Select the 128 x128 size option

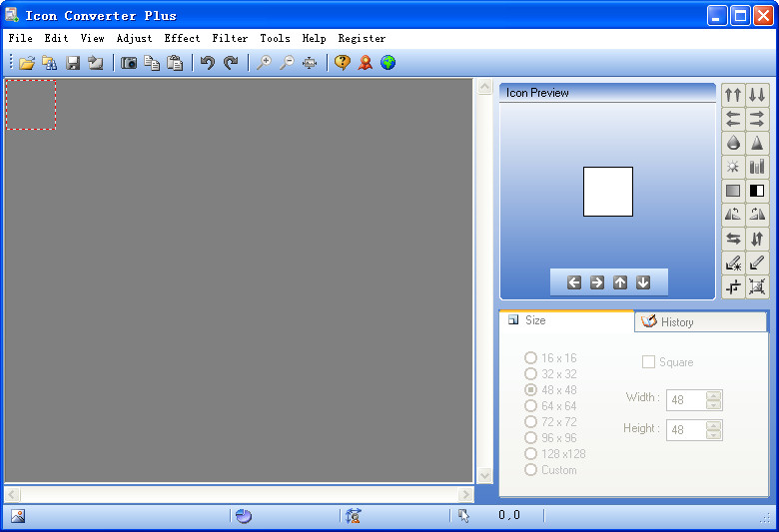click(555, 453)
